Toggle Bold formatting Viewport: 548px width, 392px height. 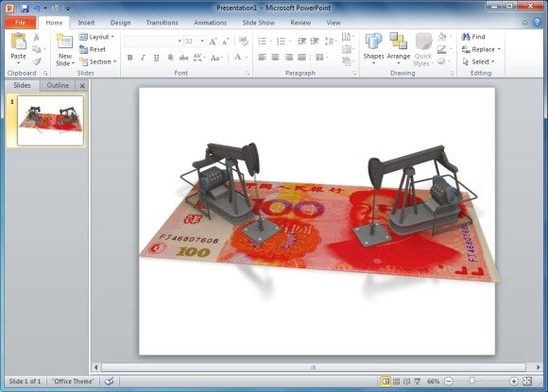coord(129,58)
